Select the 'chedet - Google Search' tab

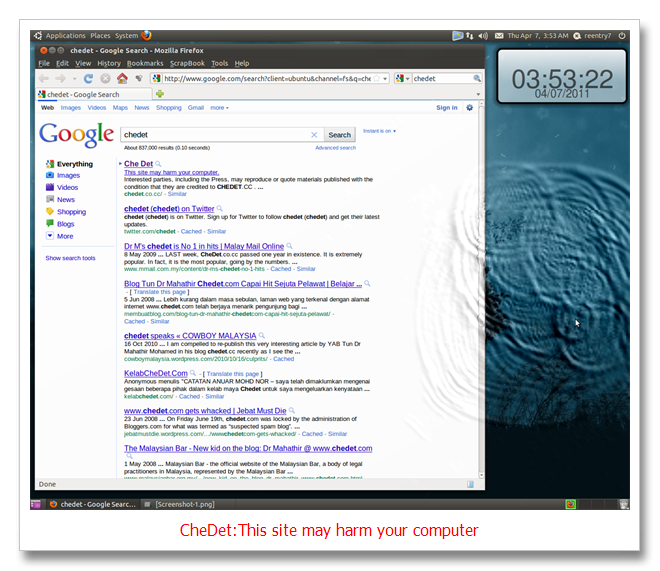pos(94,94)
